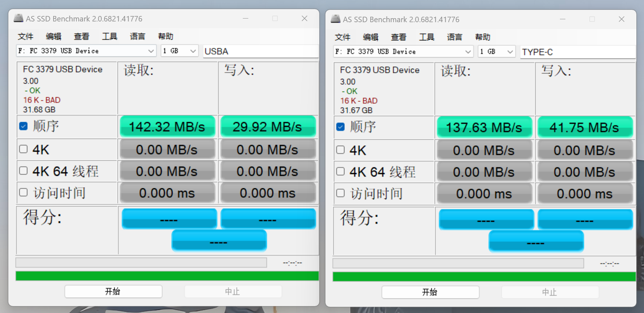Viewport: 644px width, 313px height.
Task: Click the 写入: column header in TYPE-C window
Action: (x=556, y=71)
